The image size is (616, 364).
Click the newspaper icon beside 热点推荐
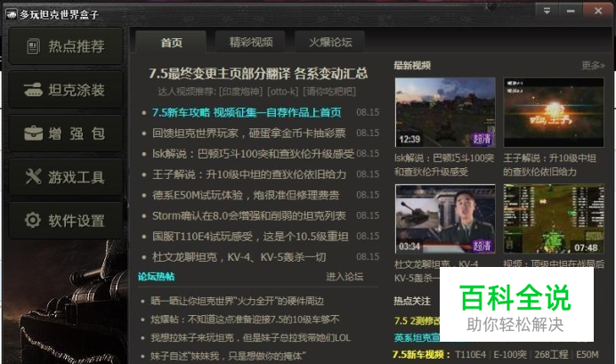(x=34, y=47)
